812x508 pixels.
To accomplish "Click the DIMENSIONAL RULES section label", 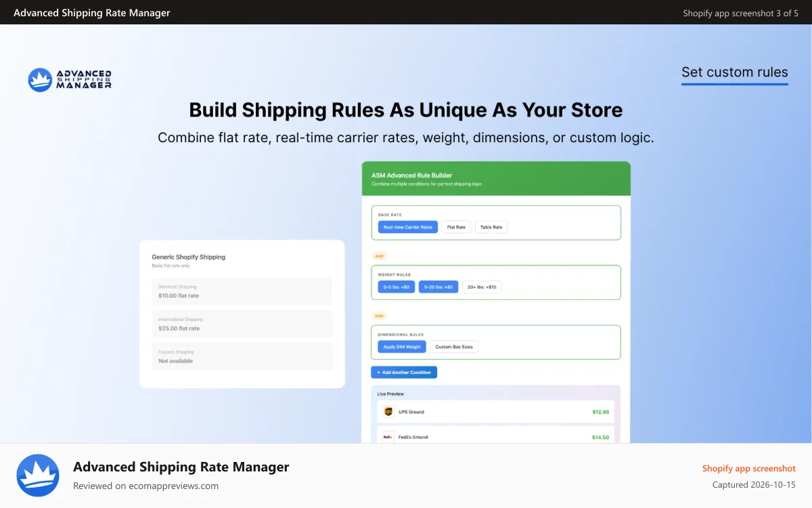I will click(x=401, y=335).
